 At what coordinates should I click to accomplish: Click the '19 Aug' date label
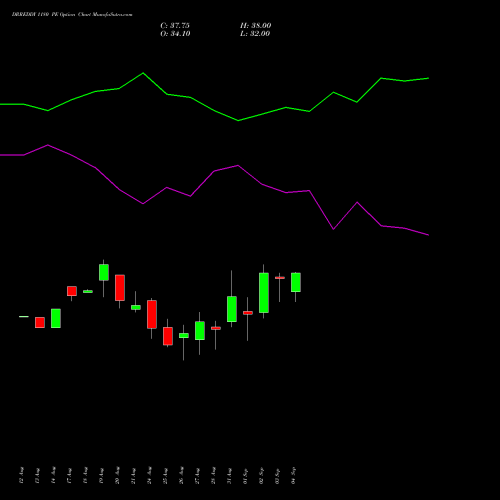click(x=101, y=475)
